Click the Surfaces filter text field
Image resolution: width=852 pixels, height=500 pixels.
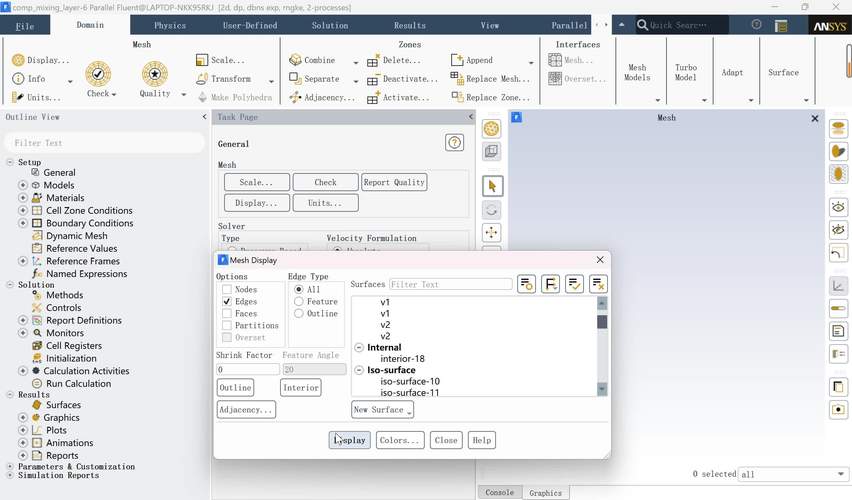450,284
